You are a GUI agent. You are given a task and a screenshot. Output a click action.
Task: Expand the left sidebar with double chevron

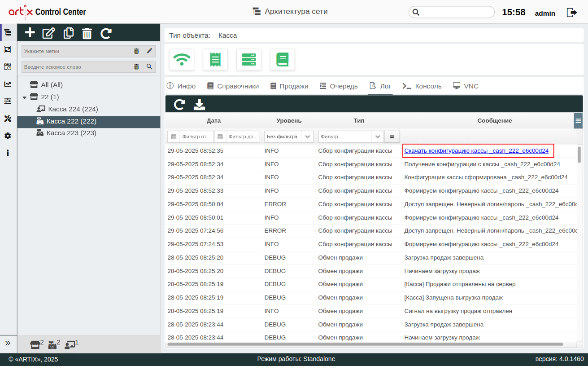click(x=8, y=343)
